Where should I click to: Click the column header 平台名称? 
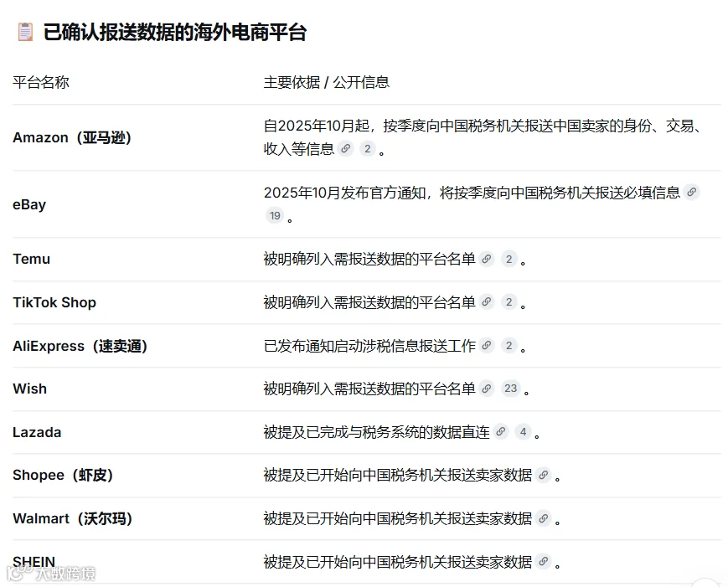[41, 82]
